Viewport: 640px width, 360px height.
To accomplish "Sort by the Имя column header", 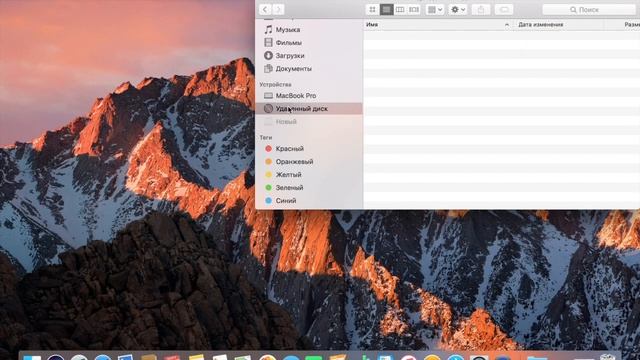I will coord(438,24).
